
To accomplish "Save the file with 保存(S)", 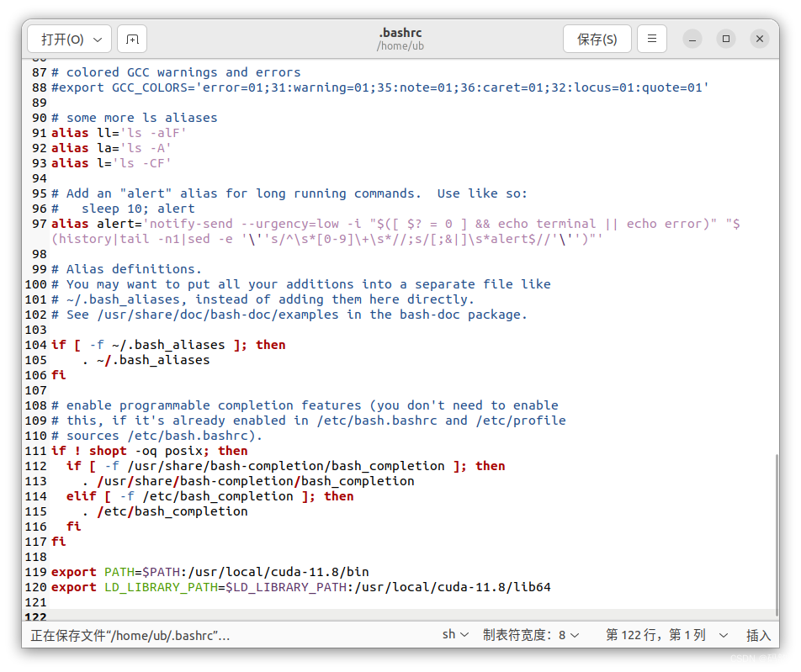I will [597, 39].
